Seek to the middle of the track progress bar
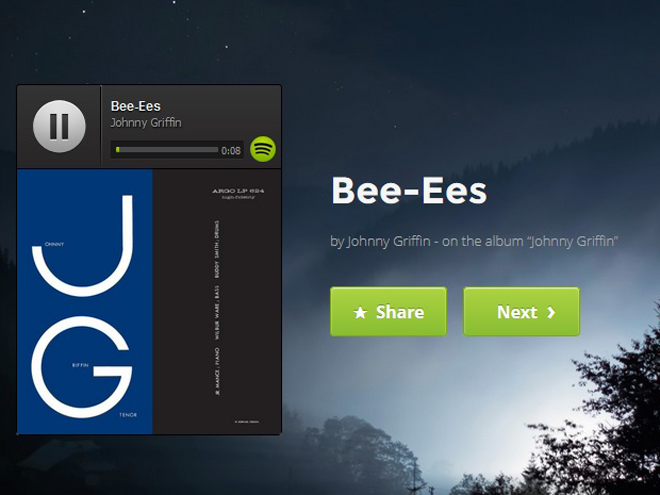660x495 pixels. pyautogui.click(x=167, y=150)
